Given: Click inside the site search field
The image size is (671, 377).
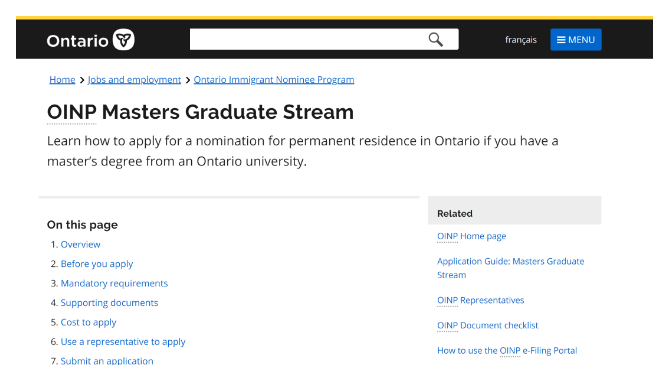Looking at the screenshot, I should pos(308,39).
